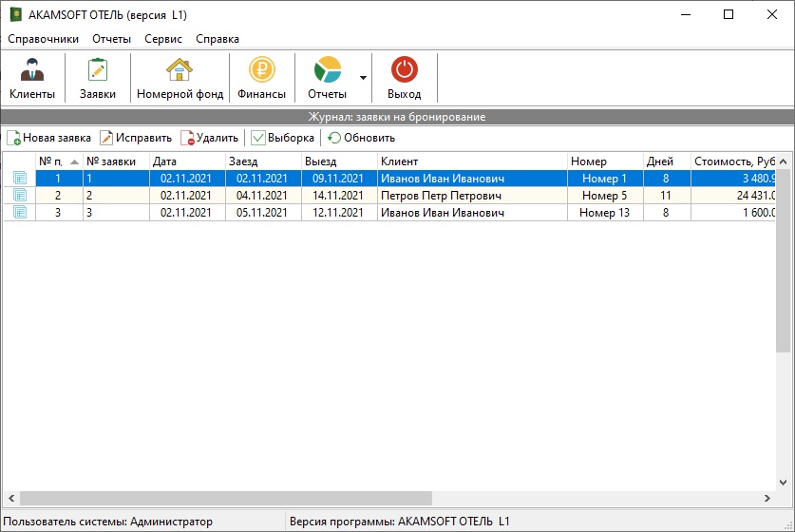Expand the Отчеты dropdown arrow
The width and height of the screenshot is (795, 532).
click(363, 78)
